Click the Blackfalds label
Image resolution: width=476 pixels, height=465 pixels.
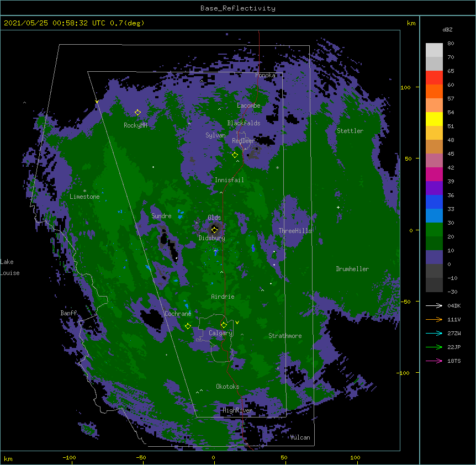(244, 123)
